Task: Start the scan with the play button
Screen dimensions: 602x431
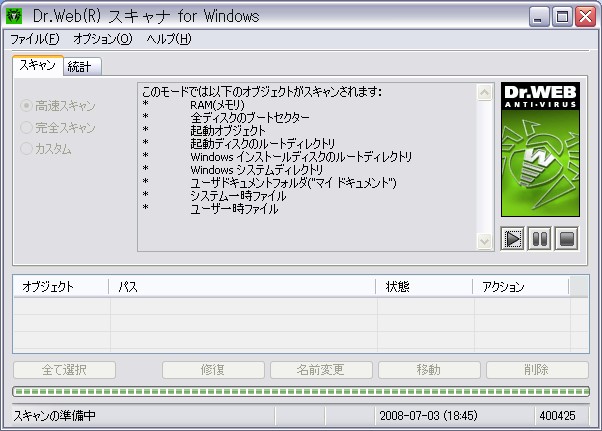Action: click(513, 239)
